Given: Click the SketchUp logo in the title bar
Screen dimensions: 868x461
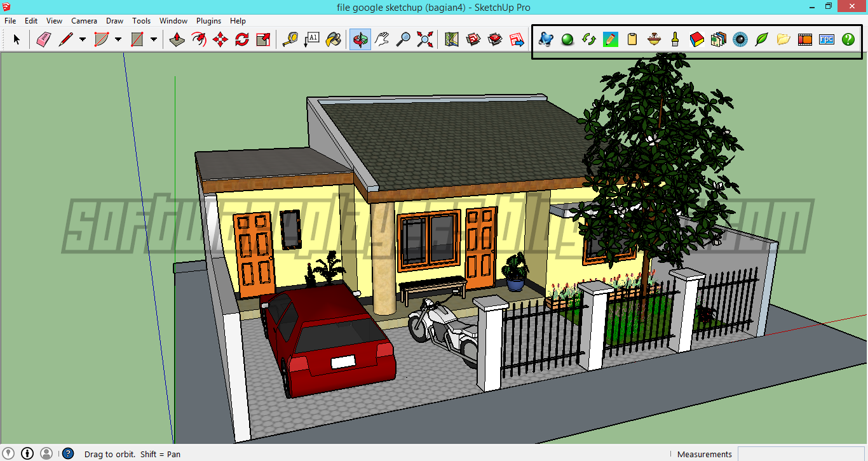Looking at the screenshot, I should [x=6, y=7].
